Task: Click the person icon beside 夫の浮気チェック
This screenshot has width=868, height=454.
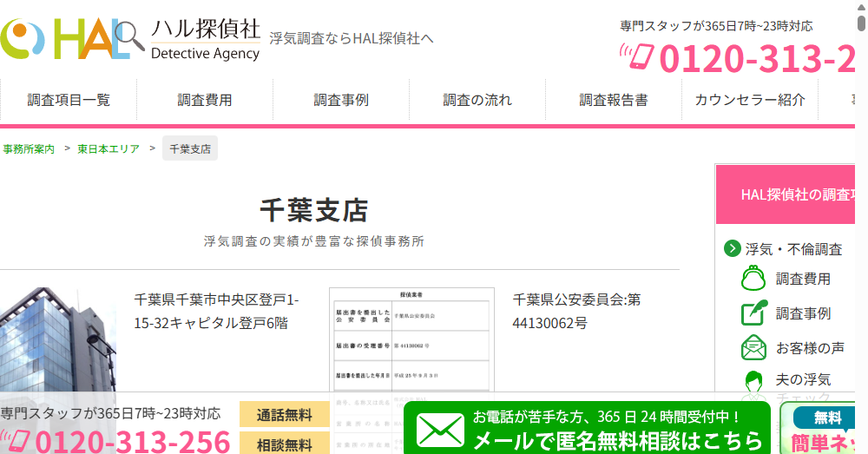Action: click(753, 380)
